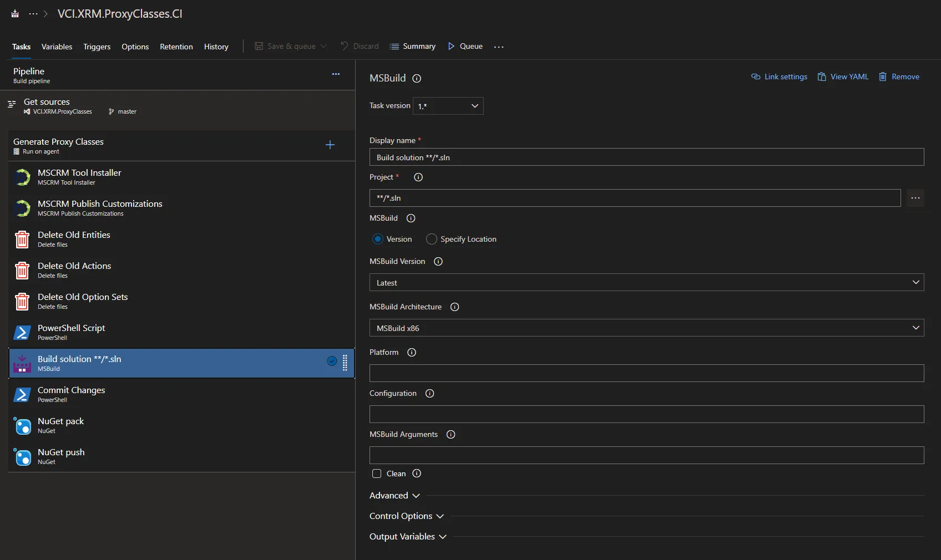The width and height of the screenshot is (941, 560).
Task: Select the Specify Location radio button
Action: (432, 240)
